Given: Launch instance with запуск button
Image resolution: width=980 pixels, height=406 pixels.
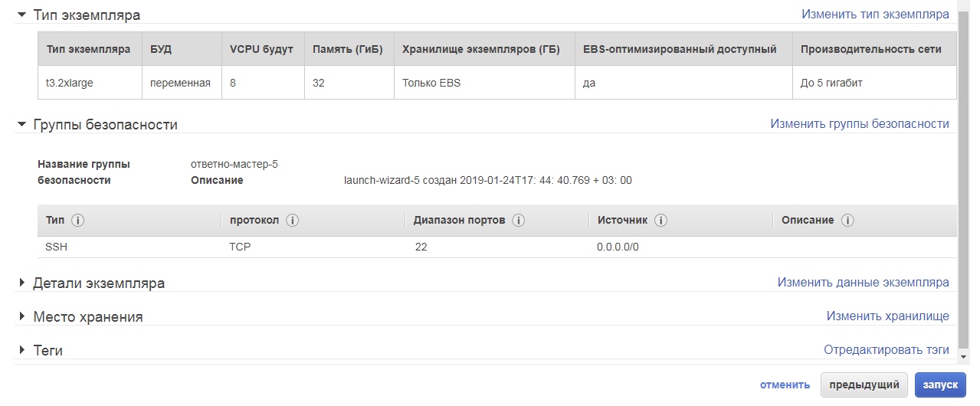Looking at the screenshot, I should [940, 385].
